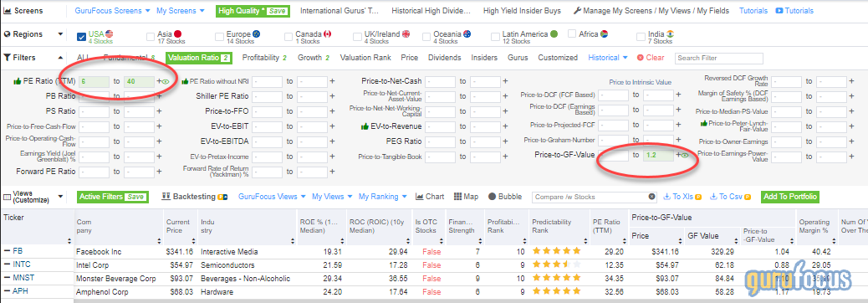Enable the Africa region checkbox
The width and height of the screenshot is (868, 303).
[572, 33]
